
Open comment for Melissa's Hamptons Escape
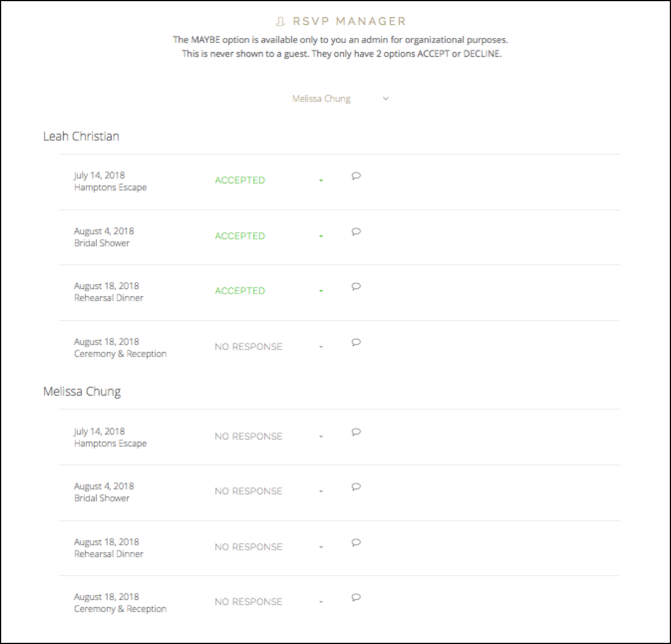point(356,432)
